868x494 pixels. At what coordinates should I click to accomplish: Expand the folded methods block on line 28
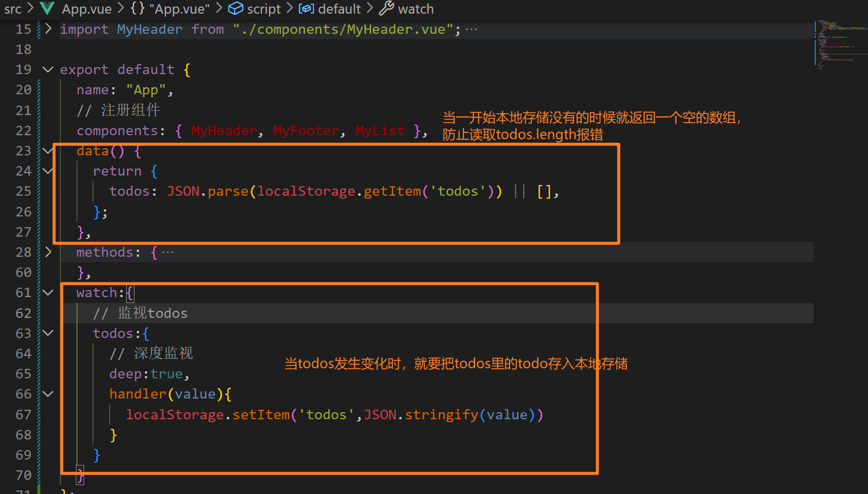coord(48,252)
